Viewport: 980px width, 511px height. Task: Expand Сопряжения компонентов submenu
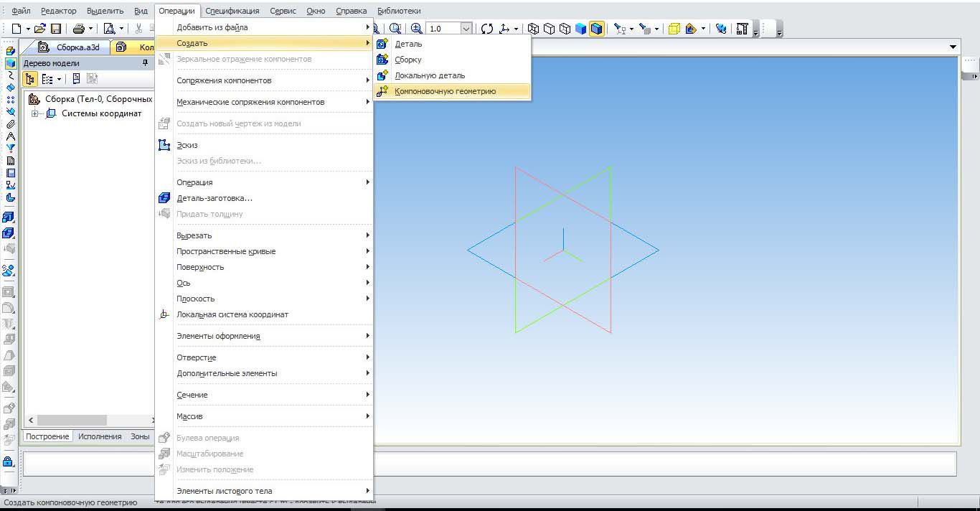pyautogui.click(x=264, y=80)
